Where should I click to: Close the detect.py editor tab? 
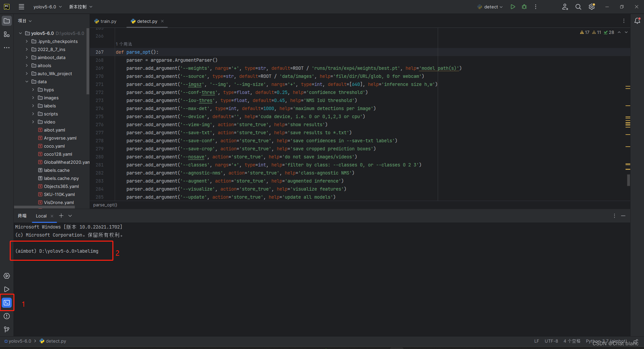[162, 21]
